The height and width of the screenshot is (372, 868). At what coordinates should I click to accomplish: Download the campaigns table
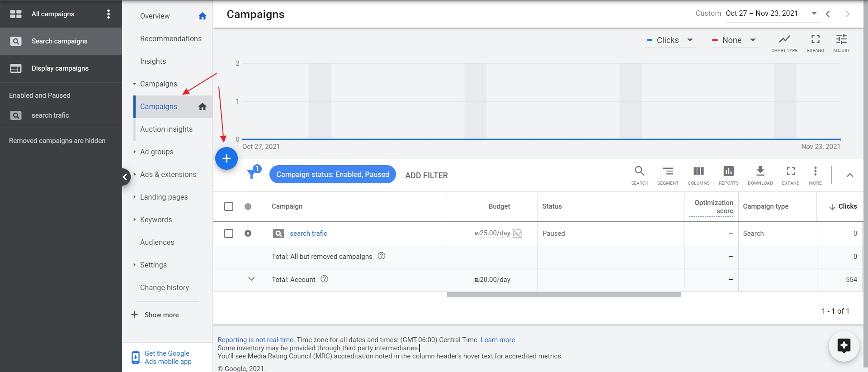(760, 175)
